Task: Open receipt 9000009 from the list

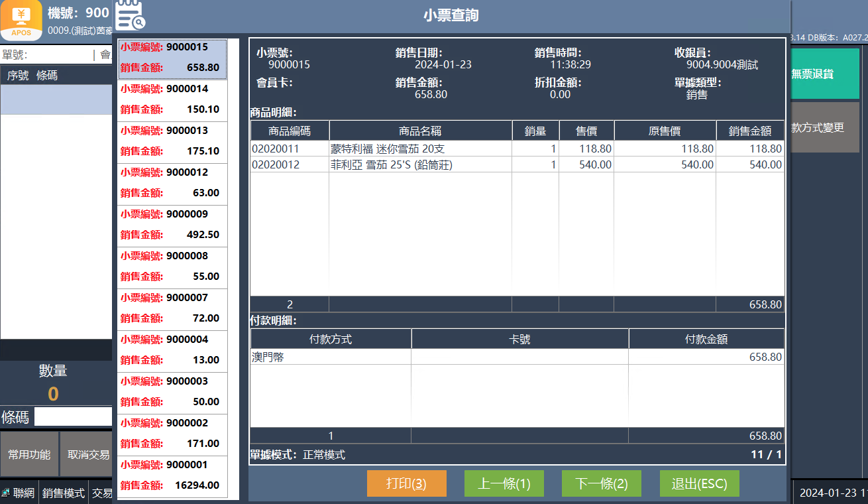Action: (172, 225)
